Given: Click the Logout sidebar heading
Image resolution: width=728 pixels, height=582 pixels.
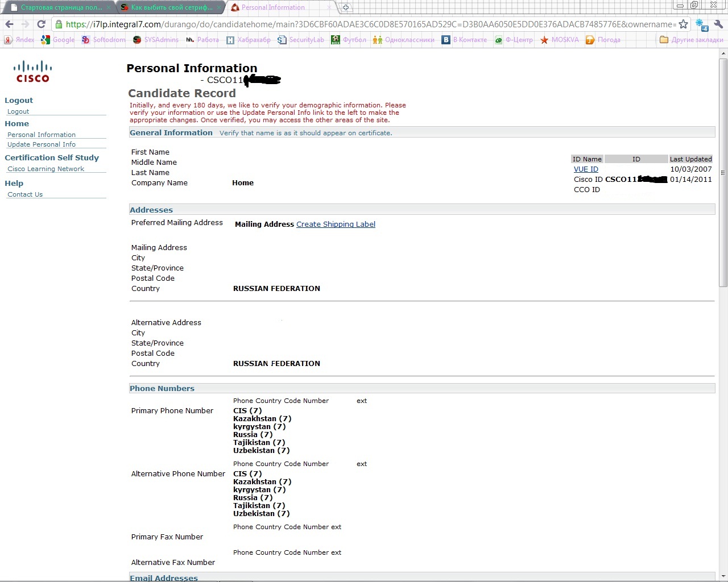Looking at the screenshot, I should click(19, 100).
